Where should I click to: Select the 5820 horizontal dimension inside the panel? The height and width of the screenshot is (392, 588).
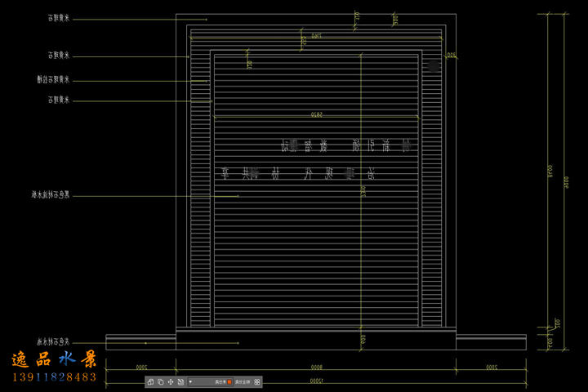click(x=317, y=114)
